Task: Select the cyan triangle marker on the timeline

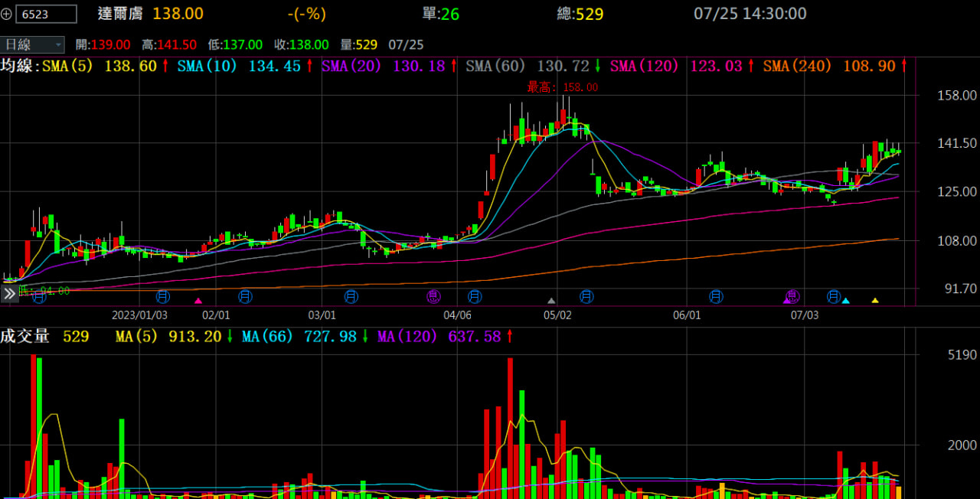Action: click(x=846, y=301)
